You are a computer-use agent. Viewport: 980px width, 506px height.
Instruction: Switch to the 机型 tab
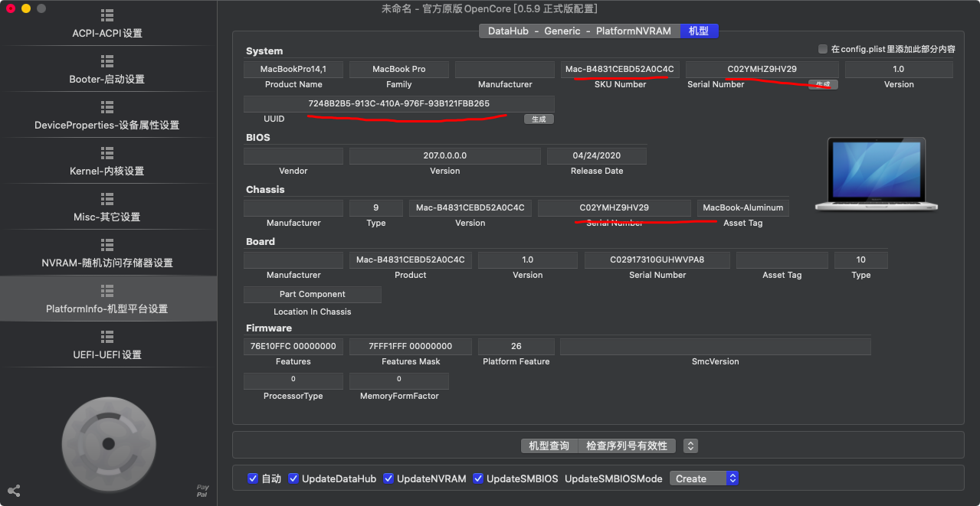[x=699, y=31]
